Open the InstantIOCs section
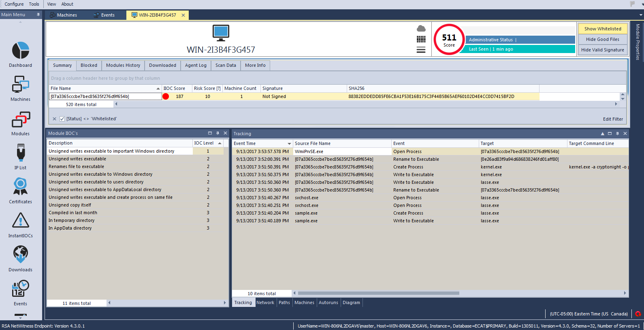This screenshot has width=644, height=330. point(20,221)
